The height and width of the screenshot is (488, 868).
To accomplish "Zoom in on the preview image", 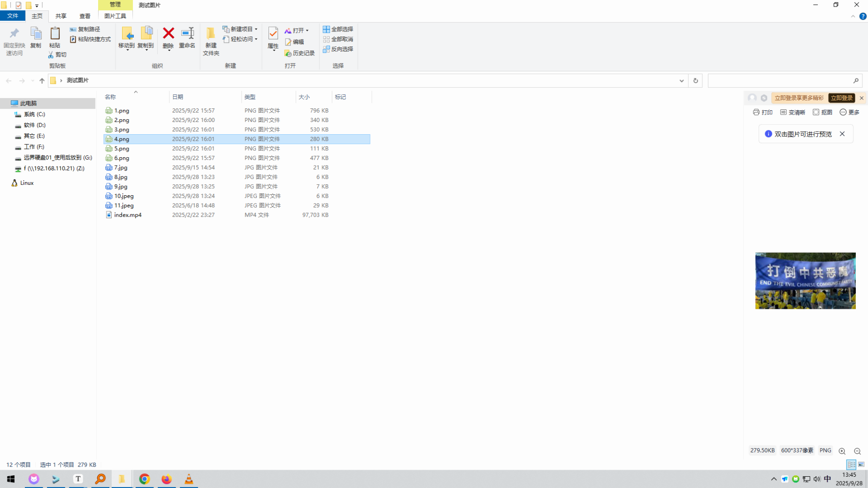I will 842,451.
